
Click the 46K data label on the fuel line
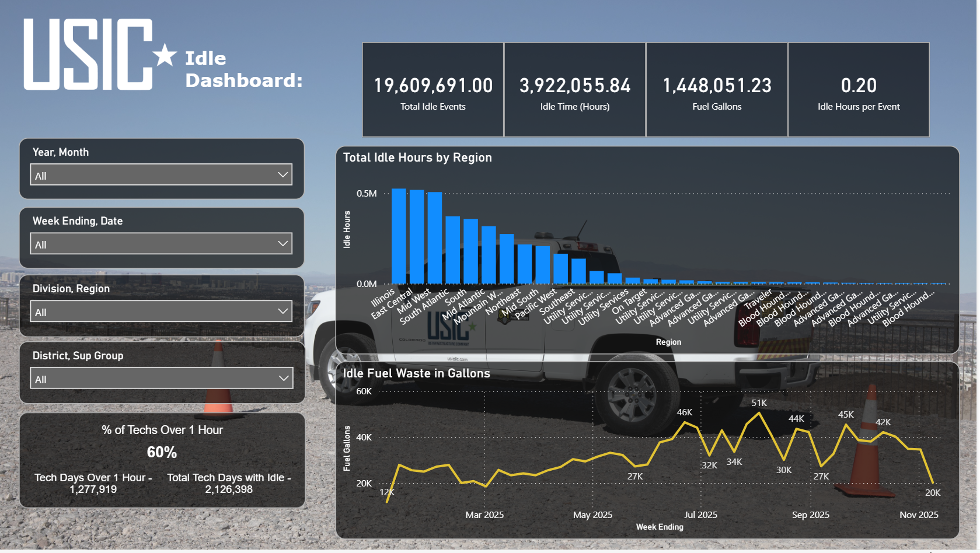(x=685, y=412)
